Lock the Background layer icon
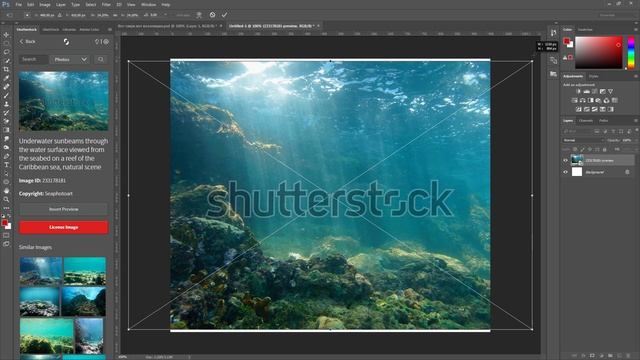The height and width of the screenshot is (360, 640). 627,172
